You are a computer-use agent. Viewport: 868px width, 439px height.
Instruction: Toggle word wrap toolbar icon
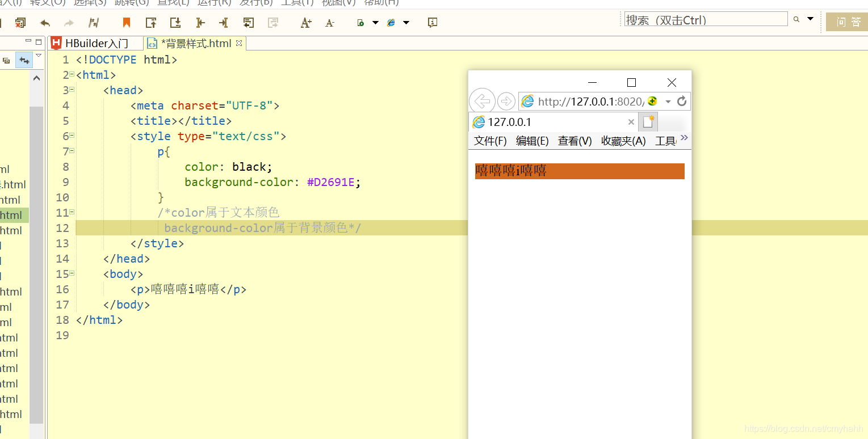coord(248,23)
